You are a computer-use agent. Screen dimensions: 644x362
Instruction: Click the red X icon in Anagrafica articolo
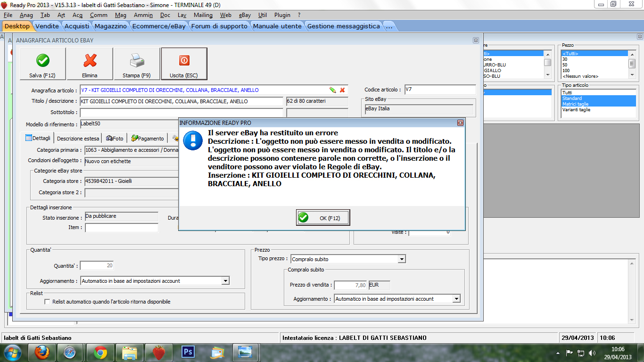click(342, 90)
